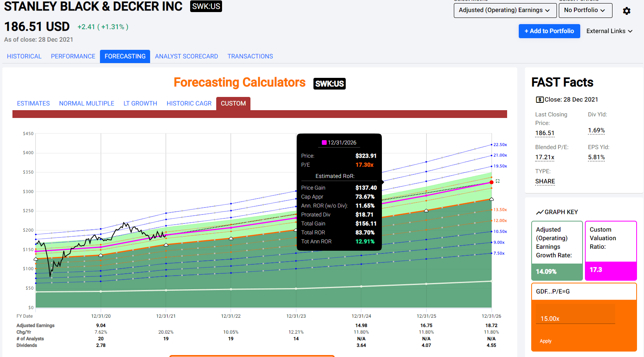Select the HISTORIC CAGR calculator tab

pyautogui.click(x=189, y=104)
